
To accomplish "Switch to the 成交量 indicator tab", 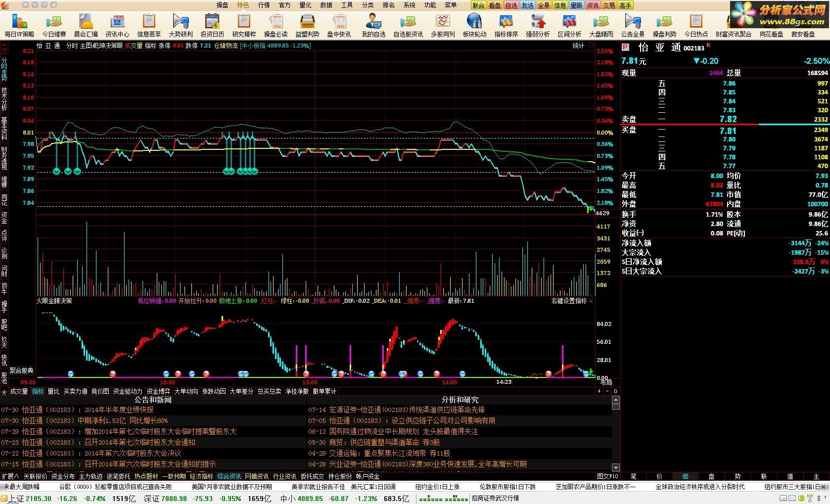I will click(19, 391).
